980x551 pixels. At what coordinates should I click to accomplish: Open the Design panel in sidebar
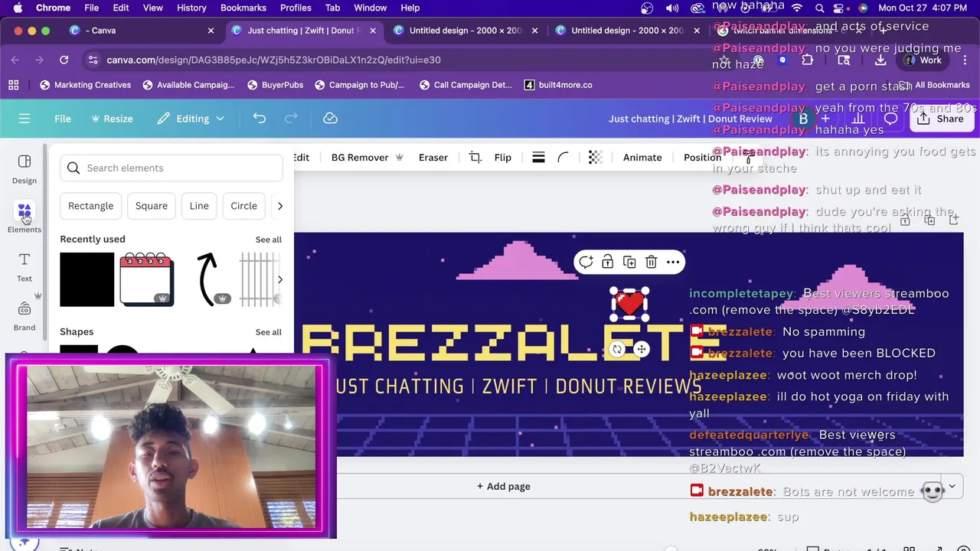click(x=24, y=169)
